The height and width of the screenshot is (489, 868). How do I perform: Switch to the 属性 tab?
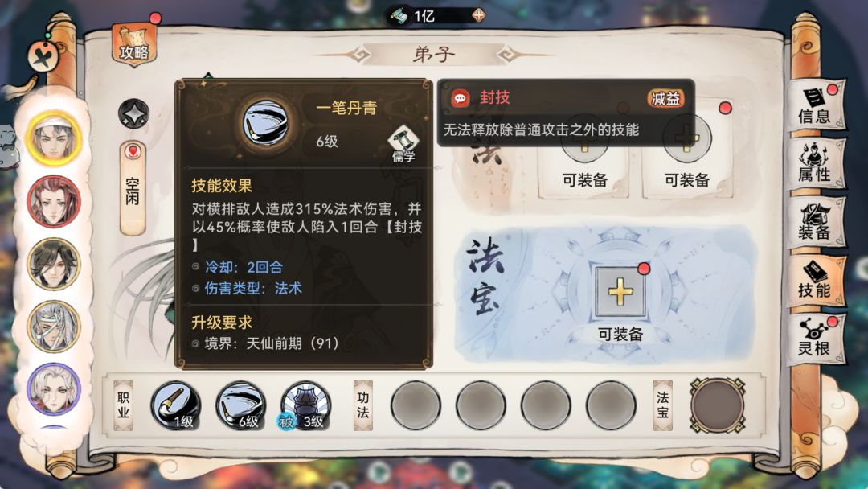coord(816,164)
